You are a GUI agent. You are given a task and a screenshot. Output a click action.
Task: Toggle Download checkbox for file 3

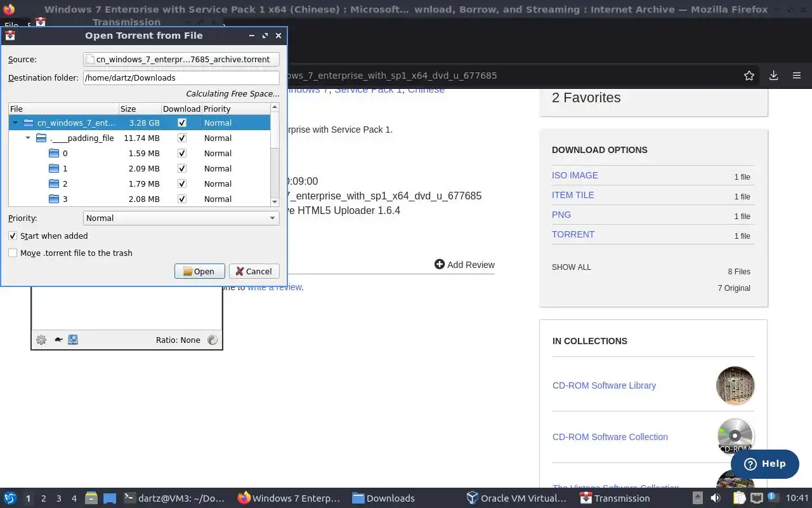[x=182, y=199]
